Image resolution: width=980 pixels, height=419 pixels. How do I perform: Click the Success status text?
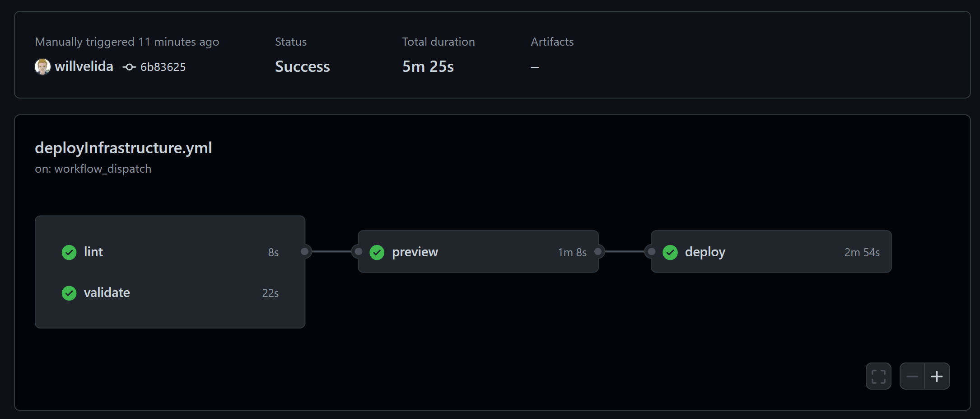[x=303, y=66]
